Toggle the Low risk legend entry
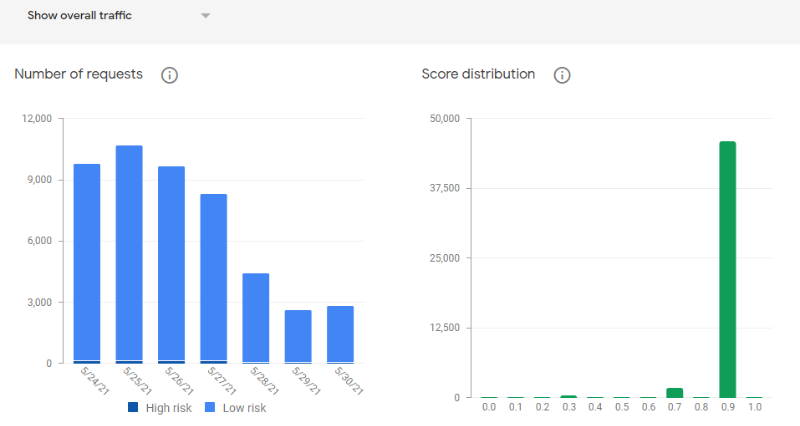This screenshot has width=800, height=426. click(235, 407)
